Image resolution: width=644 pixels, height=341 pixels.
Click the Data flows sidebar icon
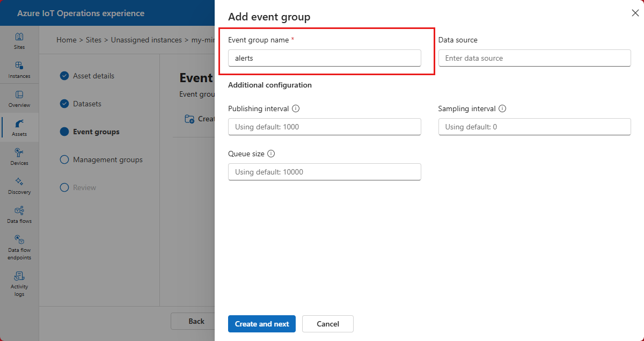(19, 214)
